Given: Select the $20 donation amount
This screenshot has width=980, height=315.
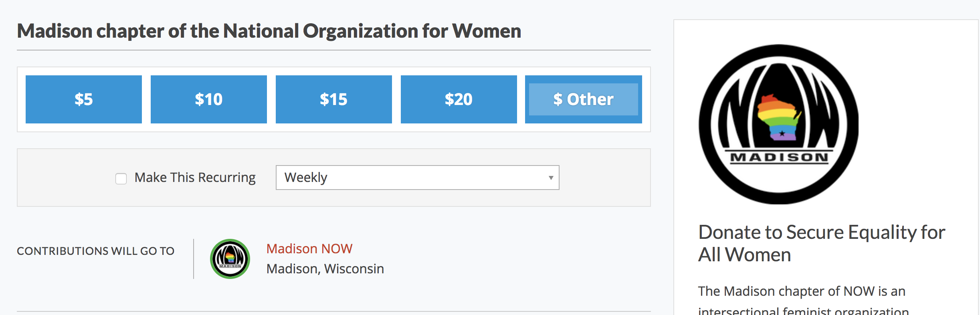Looking at the screenshot, I should pos(459,99).
